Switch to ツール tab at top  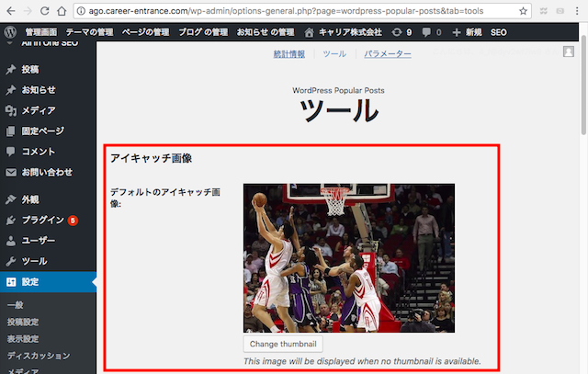click(x=334, y=54)
